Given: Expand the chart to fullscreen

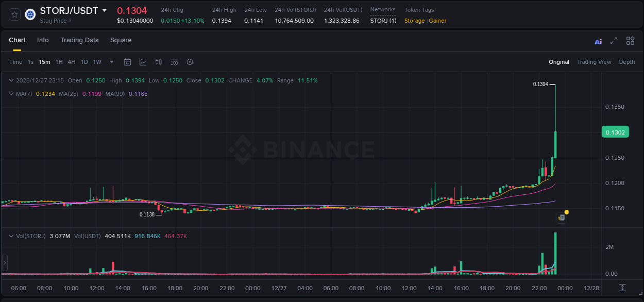Looking at the screenshot, I should click(614, 40).
